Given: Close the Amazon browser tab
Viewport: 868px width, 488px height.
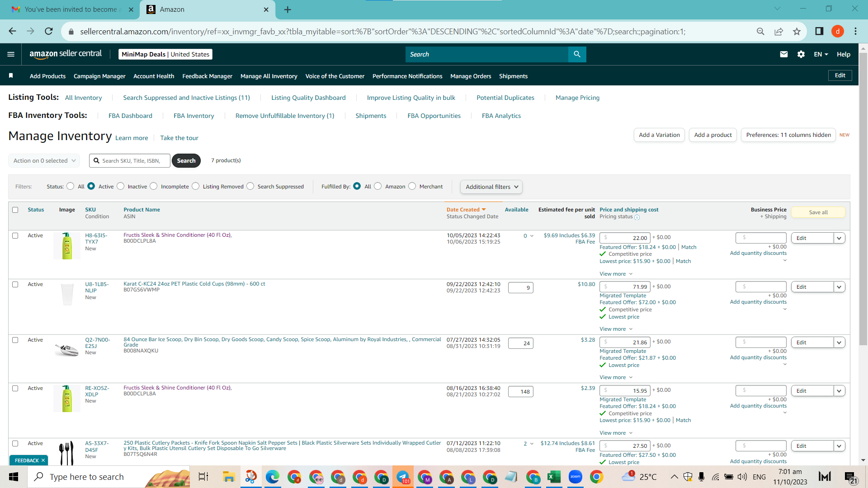Looking at the screenshot, I should click(x=266, y=9).
